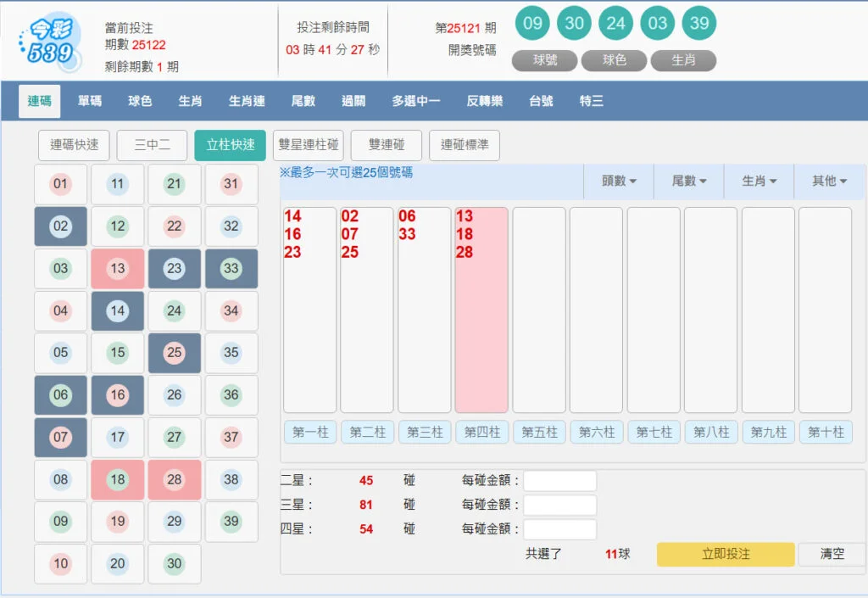Select number ball 31
Screen dimensions: 868x598
pos(231,184)
